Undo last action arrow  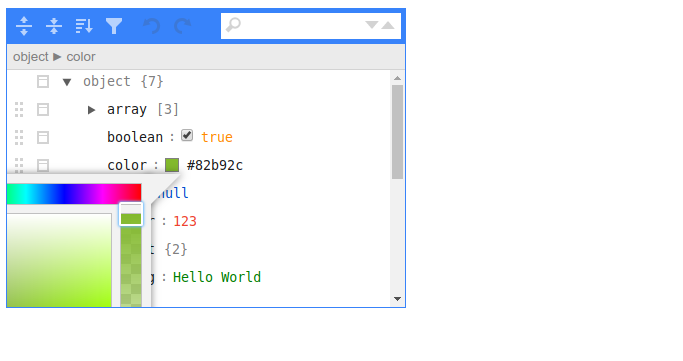[152, 26]
